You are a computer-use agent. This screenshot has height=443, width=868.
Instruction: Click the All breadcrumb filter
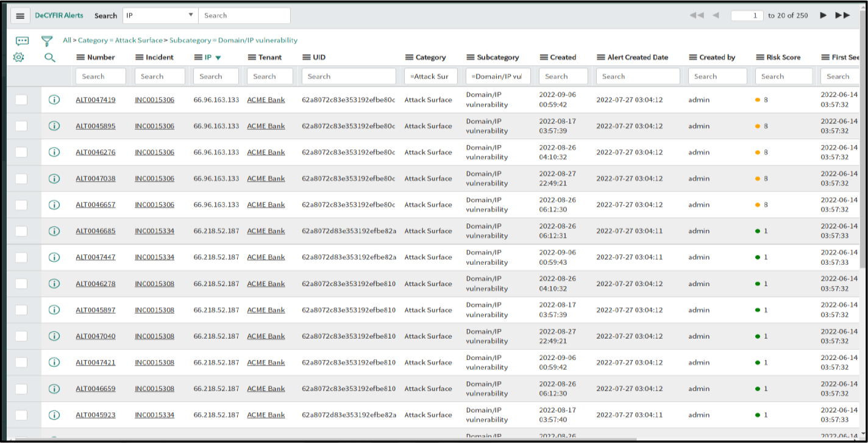[66, 40]
